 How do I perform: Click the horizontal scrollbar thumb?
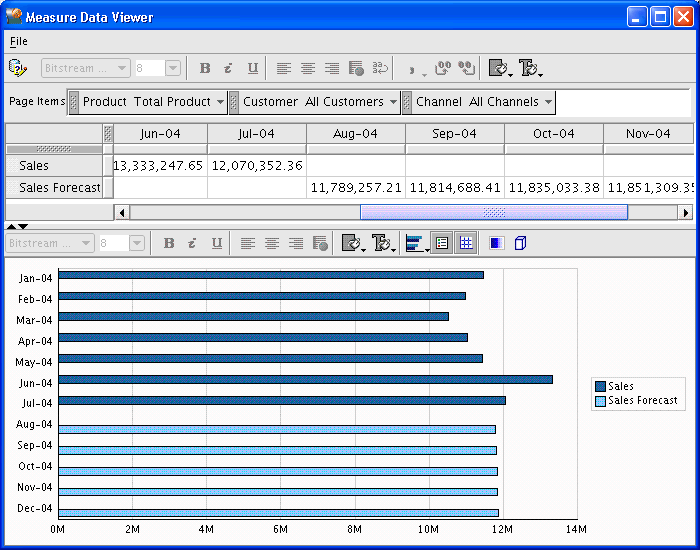coord(494,212)
